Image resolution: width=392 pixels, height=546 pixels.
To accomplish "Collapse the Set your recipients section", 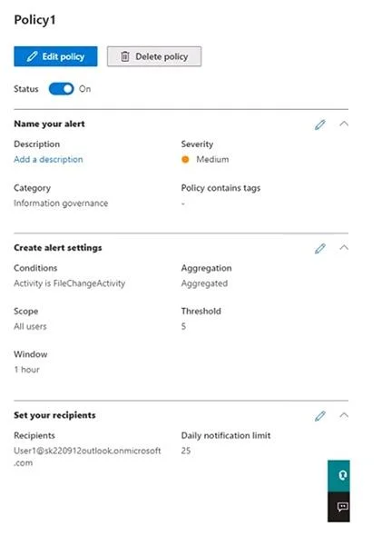I will click(x=344, y=415).
